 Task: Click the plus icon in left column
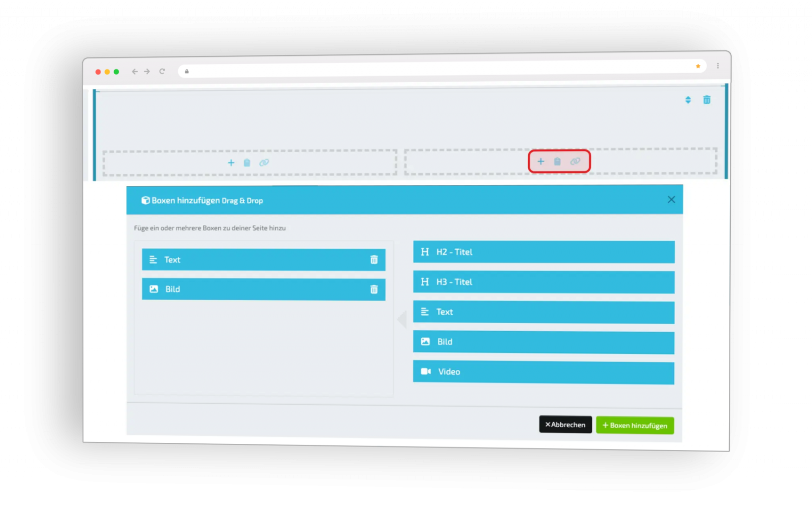click(x=231, y=163)
